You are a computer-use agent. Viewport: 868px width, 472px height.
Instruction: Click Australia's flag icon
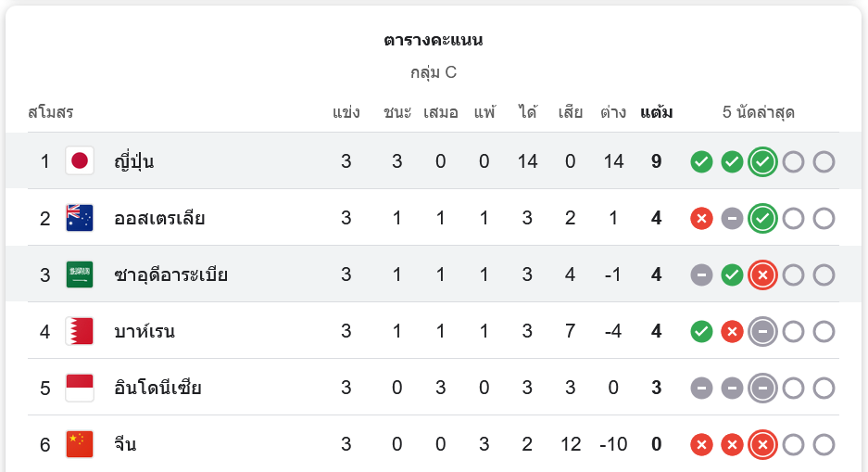(x=80, y=219)
